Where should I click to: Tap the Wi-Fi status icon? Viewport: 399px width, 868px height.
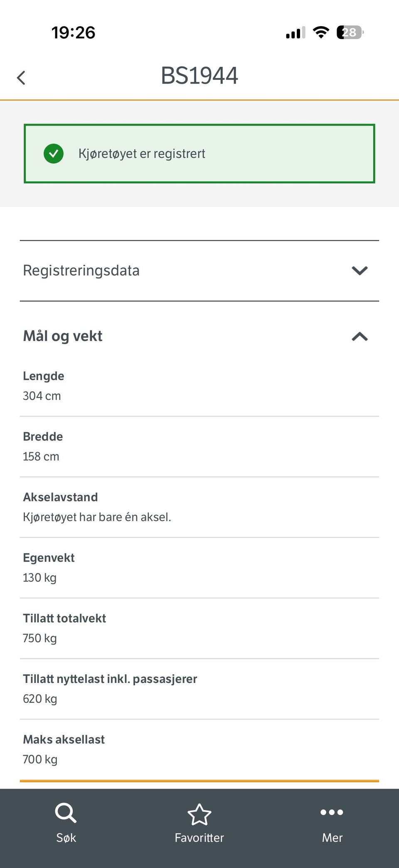click(x=320, y=32)
